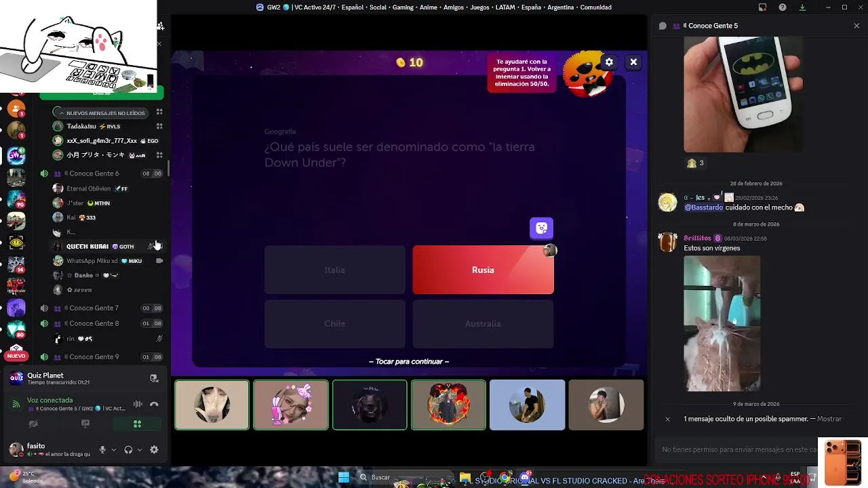
Task: Click participant tile with flaming ring avatar
Action: pos(448,405)
